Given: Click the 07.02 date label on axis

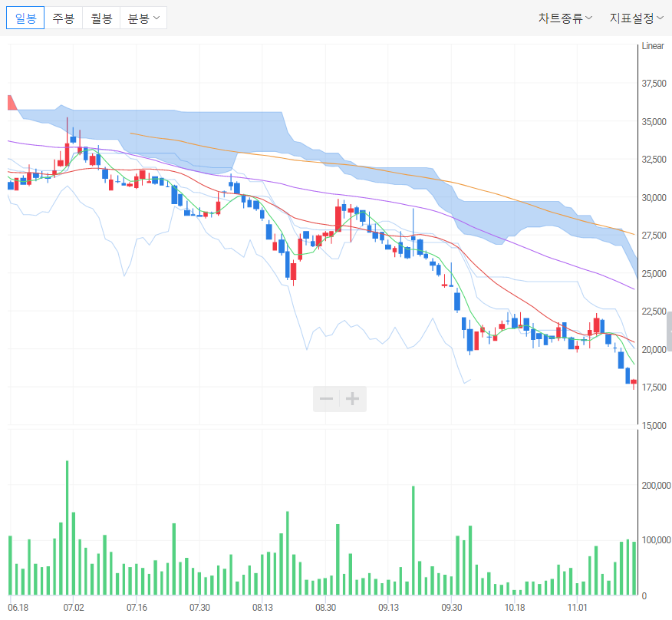Looking at the screenshot, I should pos(74,608).
